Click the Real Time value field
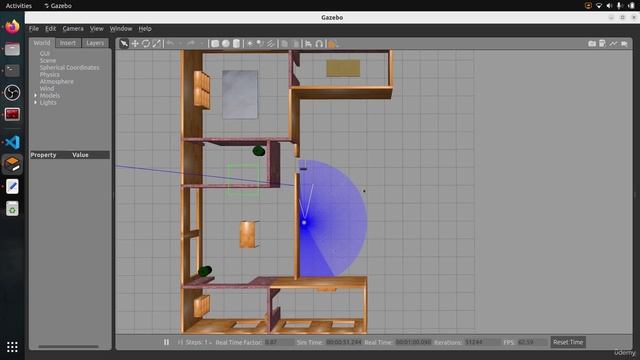The height and width of the screenshot is (360, 640). tap(413, 342)
